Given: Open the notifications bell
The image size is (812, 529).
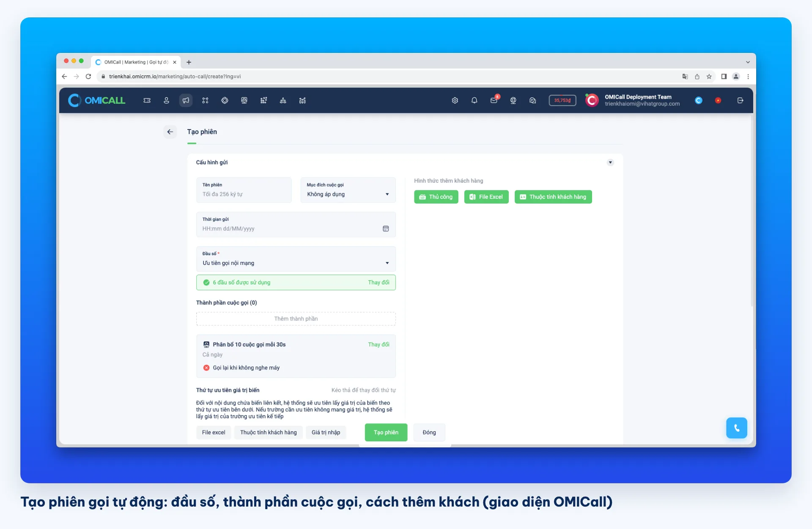Looking at the screenshot, I should coord(474,100).
